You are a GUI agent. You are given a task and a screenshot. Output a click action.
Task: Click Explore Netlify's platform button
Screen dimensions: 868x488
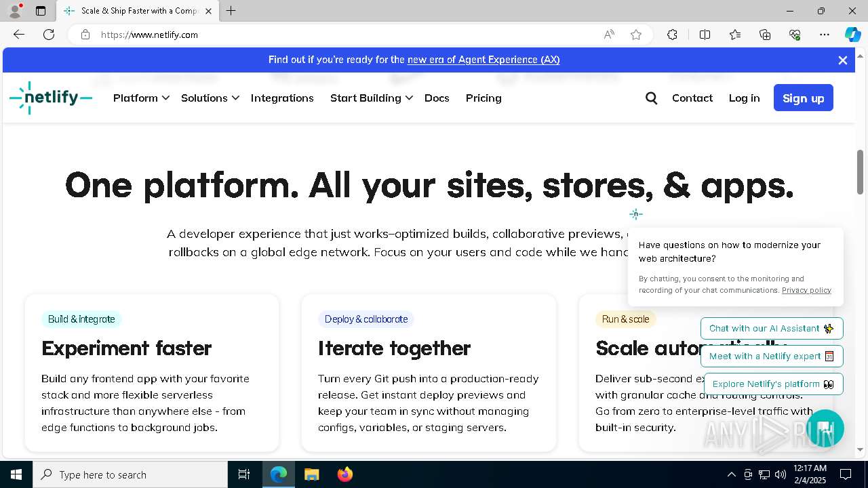pyautogui.click(x=774, y=384)
